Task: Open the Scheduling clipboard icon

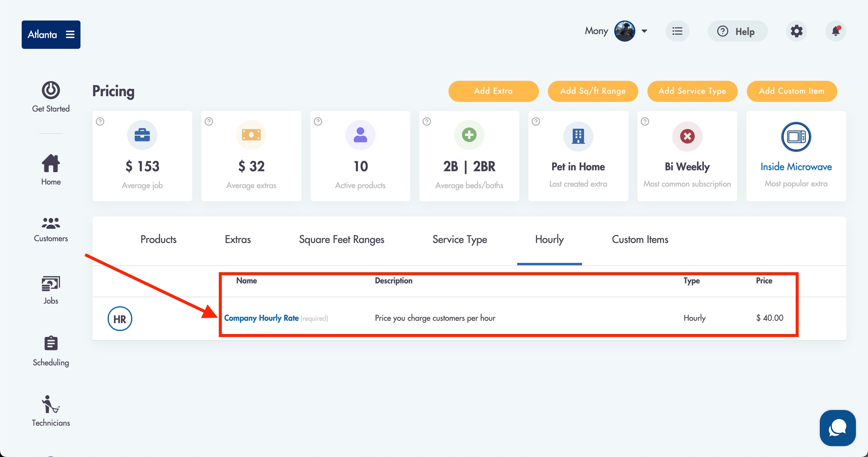Action: click(51, 343)
